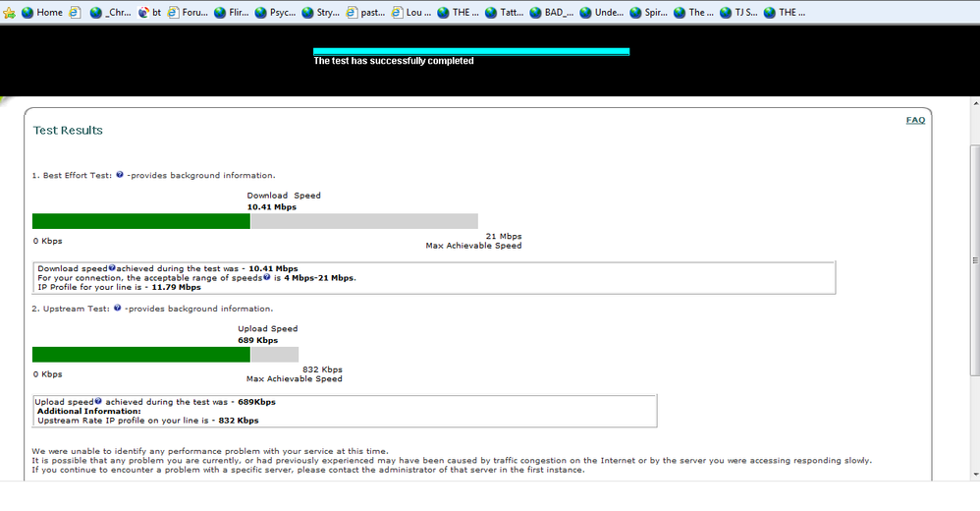
Task: Click the vertical scrollbar thumb
Action: [x=976, y=260]
